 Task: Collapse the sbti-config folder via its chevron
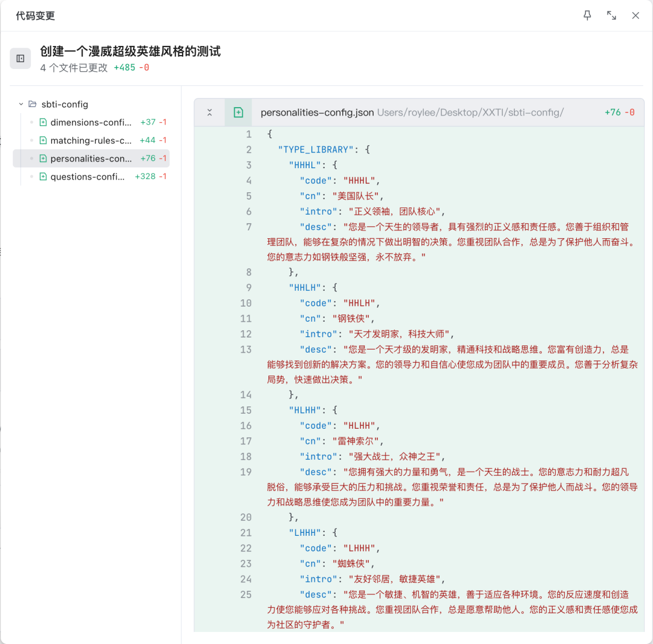click(x=21, y=103)
